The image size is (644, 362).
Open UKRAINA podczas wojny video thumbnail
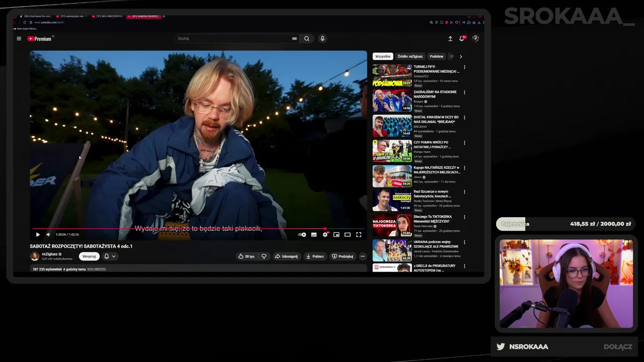pos(392,250)
